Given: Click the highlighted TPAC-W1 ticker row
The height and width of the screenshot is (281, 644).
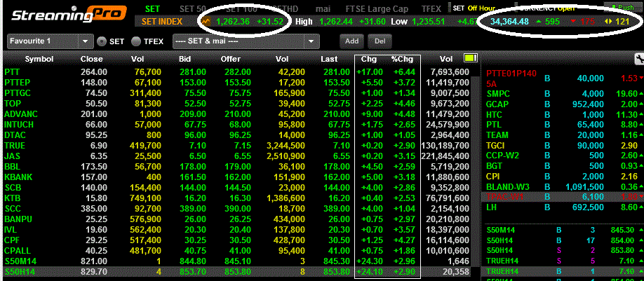Looking at the screenshot, I should (x=562, y=197).
